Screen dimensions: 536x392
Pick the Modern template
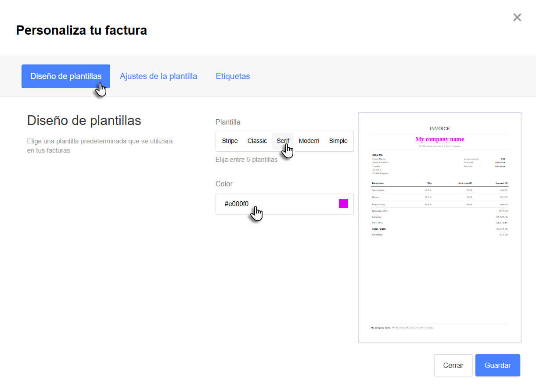tap(309, 141)
